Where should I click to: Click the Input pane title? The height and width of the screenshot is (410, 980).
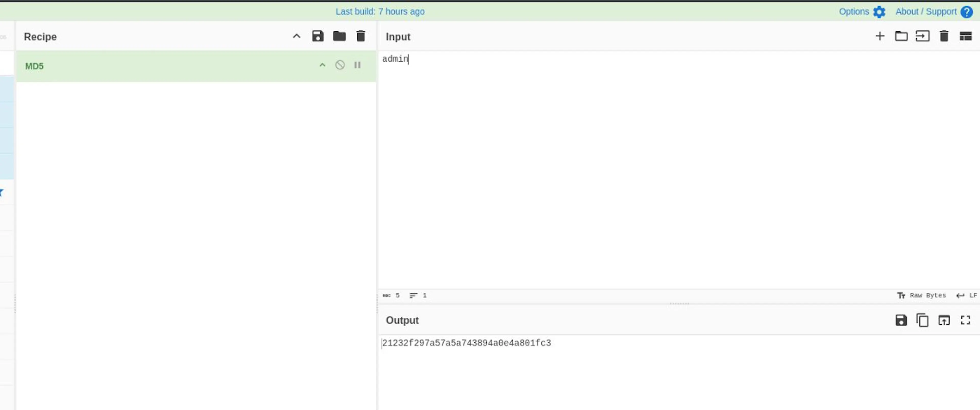[398, 37]
